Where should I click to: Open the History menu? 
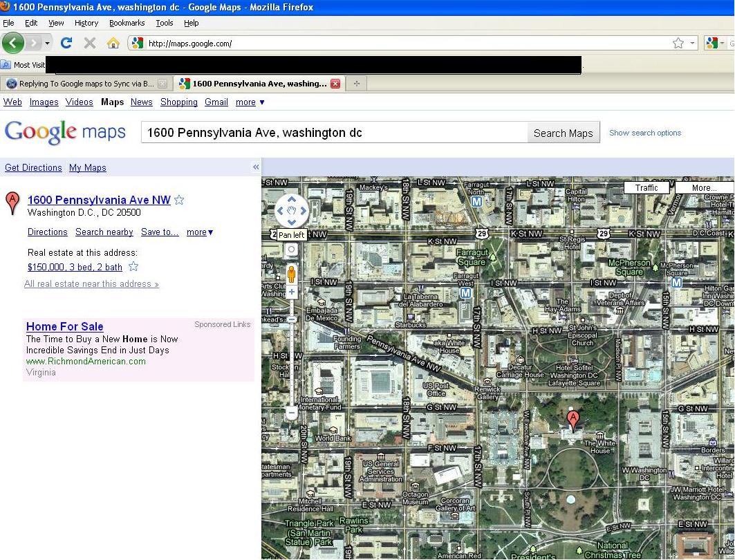(86, 23)
